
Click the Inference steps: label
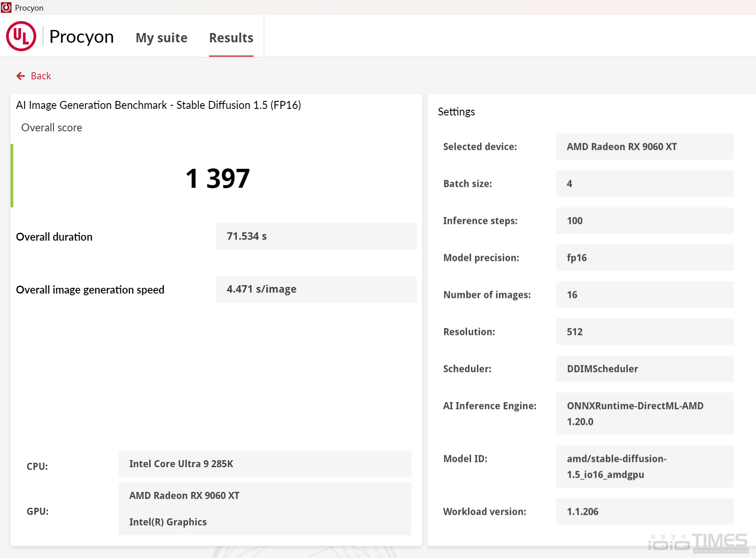click(480, 221)
